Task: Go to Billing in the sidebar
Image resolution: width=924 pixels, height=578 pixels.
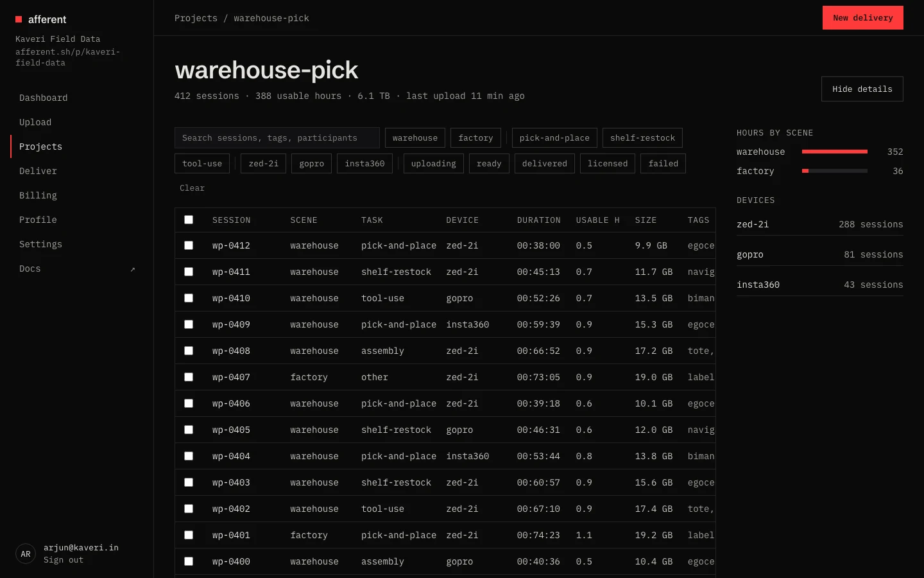Action: point(38,195)
